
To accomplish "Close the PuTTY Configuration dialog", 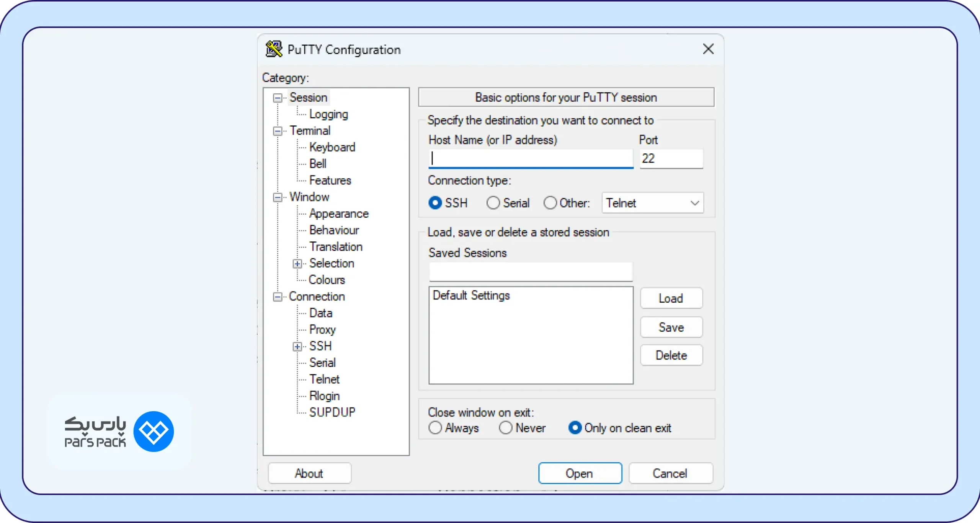I will [708, 49].
